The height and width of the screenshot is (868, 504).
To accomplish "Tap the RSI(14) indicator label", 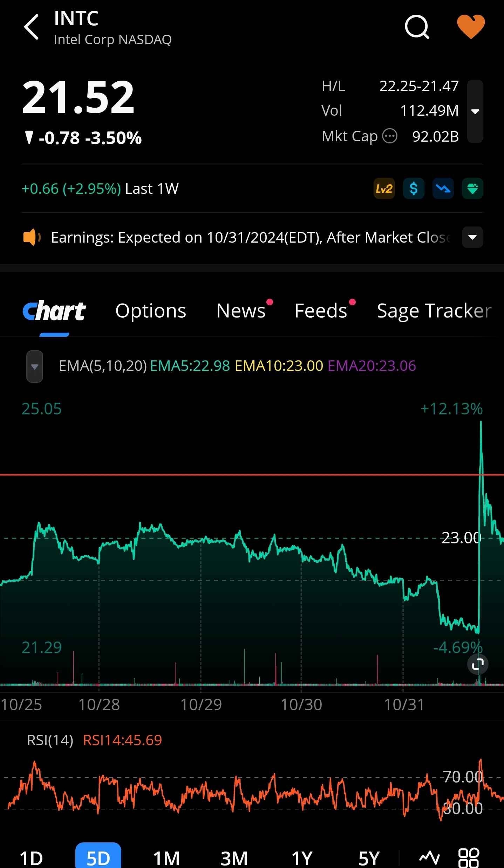I will (50, 740).
